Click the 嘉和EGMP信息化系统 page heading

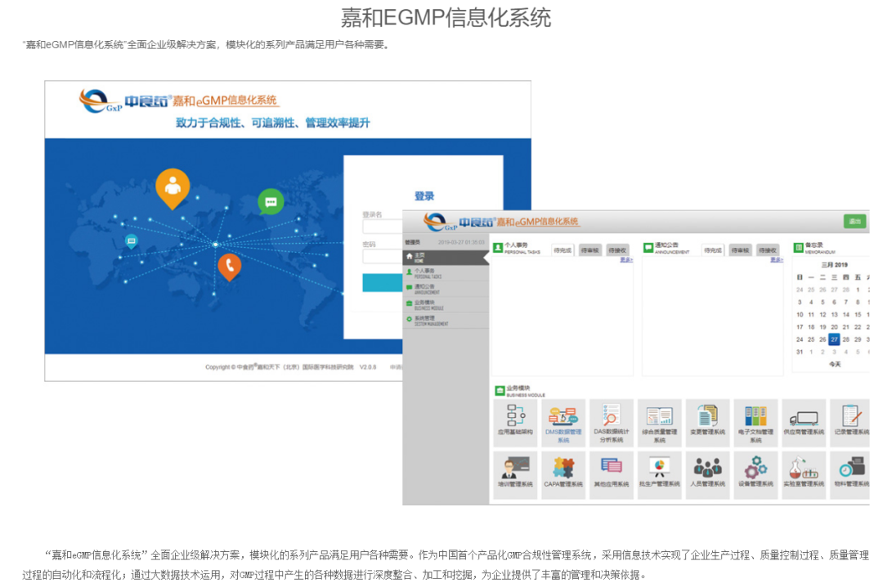pos(446,17)
